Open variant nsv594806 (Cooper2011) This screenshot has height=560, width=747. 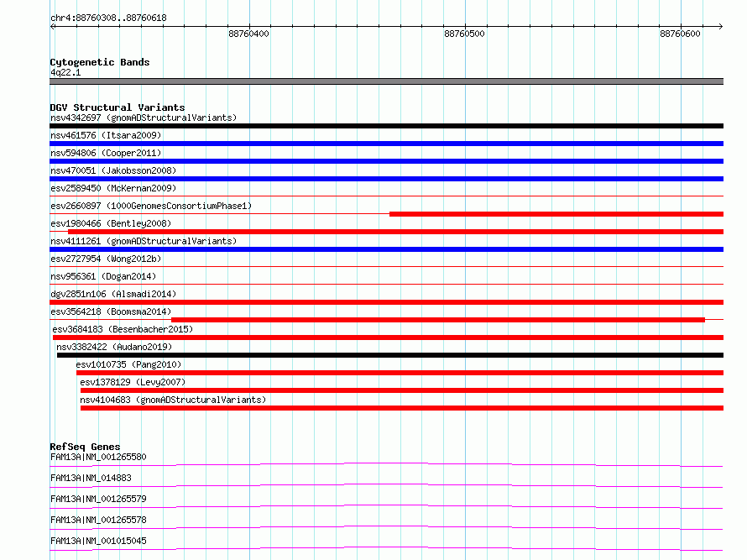(106, 153)
